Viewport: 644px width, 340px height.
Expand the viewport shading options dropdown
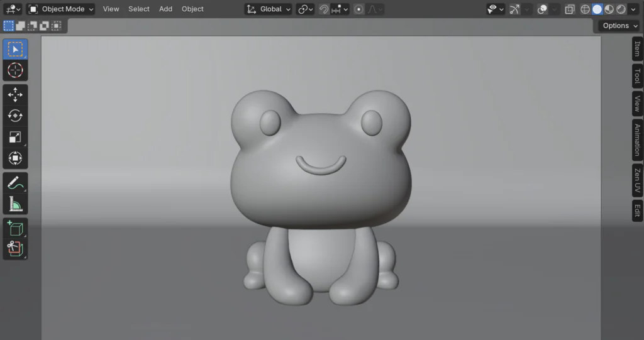(633, 9)
